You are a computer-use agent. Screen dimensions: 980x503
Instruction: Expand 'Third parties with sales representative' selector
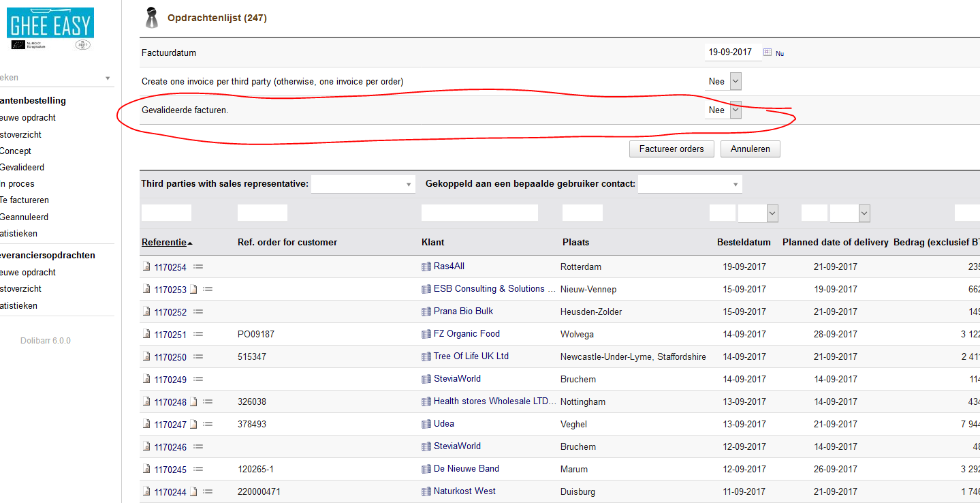363,183
